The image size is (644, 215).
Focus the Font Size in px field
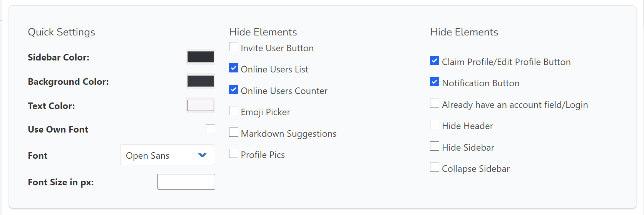[186, 182]
